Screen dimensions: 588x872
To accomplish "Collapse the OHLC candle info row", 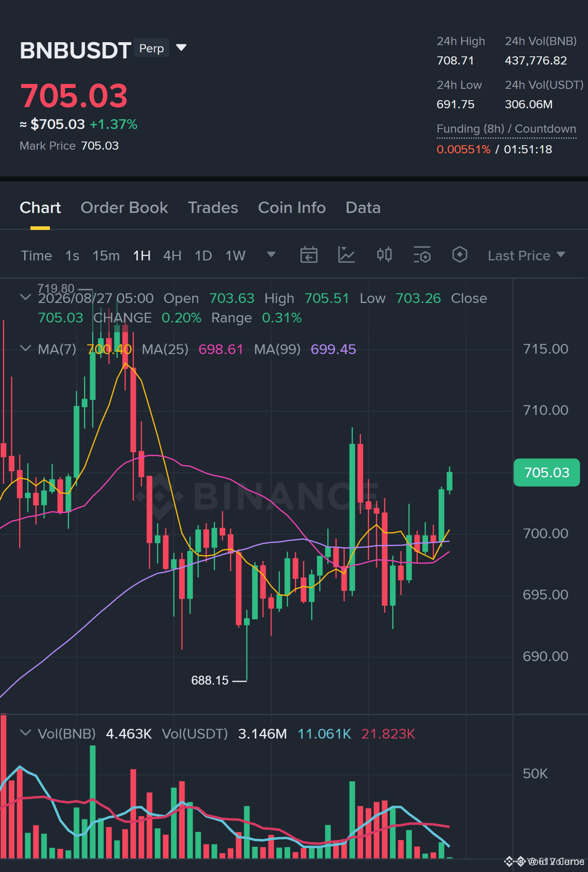I will (26, 297).
